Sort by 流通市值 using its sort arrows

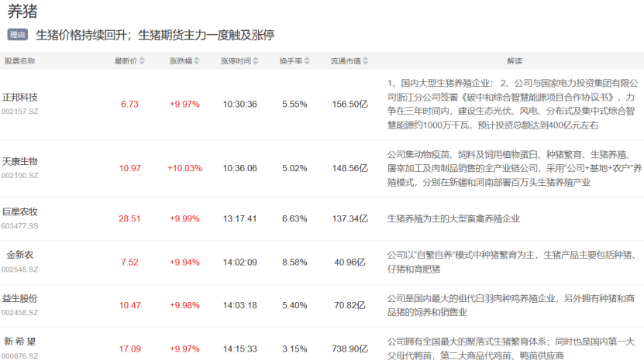[366, 60]
